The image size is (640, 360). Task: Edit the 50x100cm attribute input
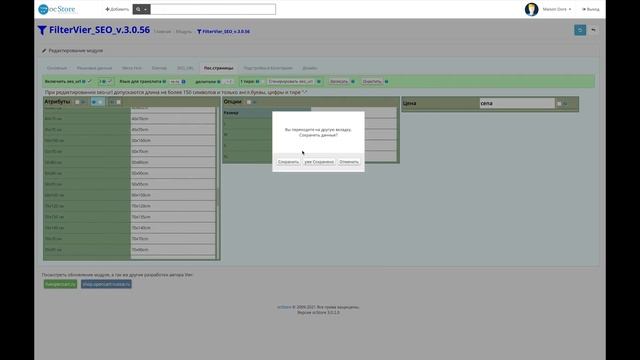coord(173,140)
